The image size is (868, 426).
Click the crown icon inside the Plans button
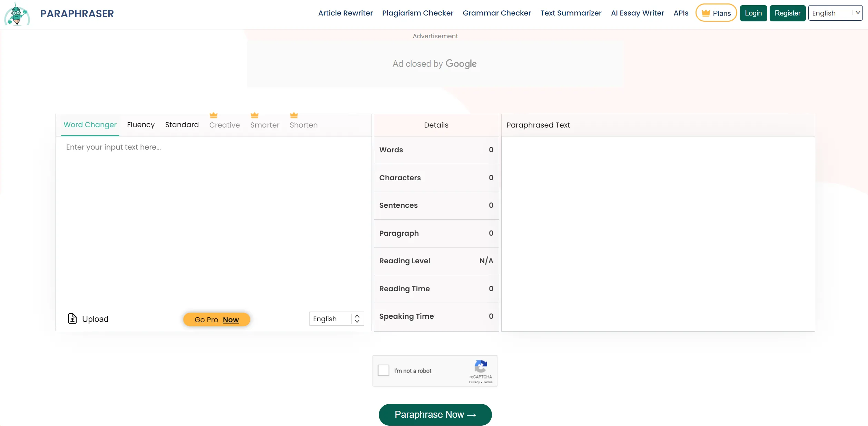click(705, 12)
